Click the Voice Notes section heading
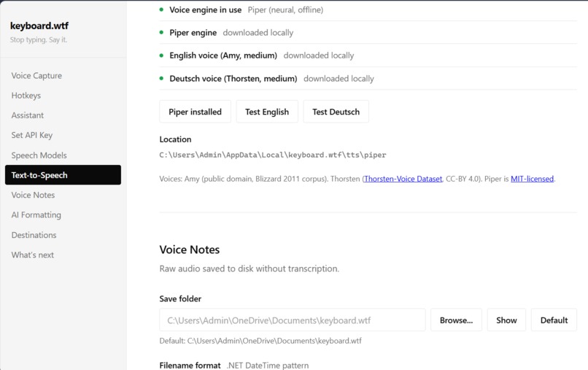Image resolution: width=588 pixels, height=370 pixels. [190, 250]
